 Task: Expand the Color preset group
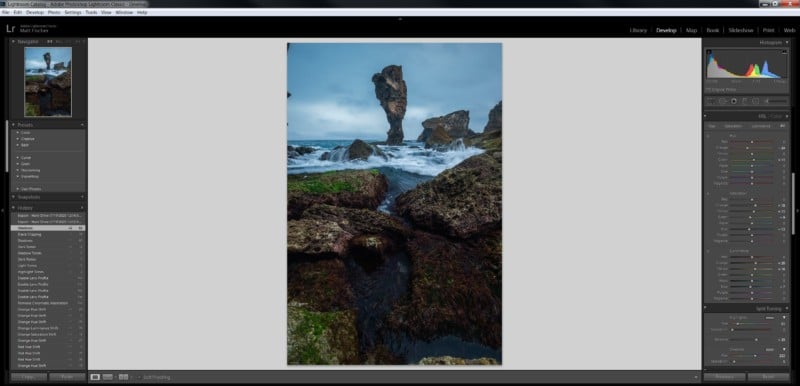18,133
